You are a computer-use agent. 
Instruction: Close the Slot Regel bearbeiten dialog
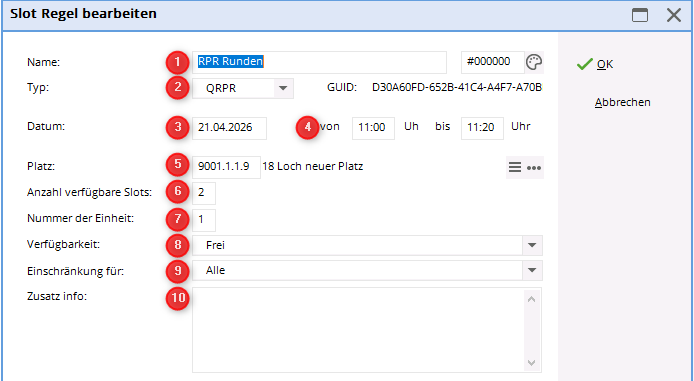(x=674, y=15)
